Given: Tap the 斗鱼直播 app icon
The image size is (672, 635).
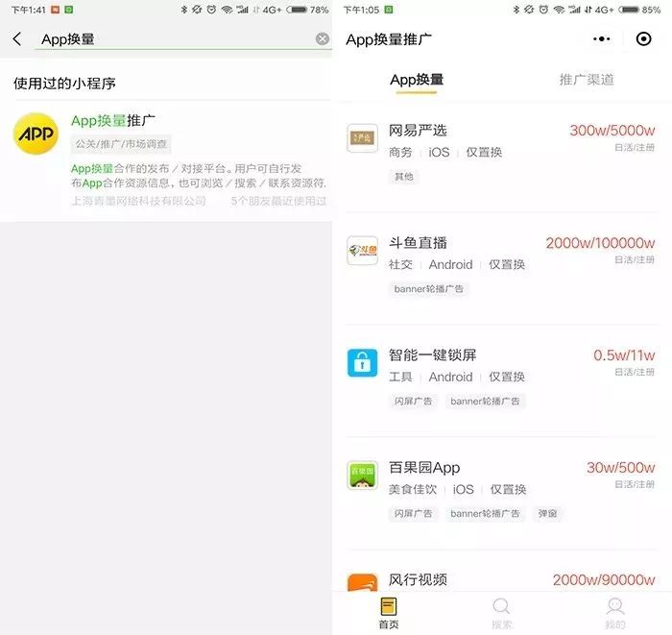Looking at the screenshot, I should (x=362, y=251).
